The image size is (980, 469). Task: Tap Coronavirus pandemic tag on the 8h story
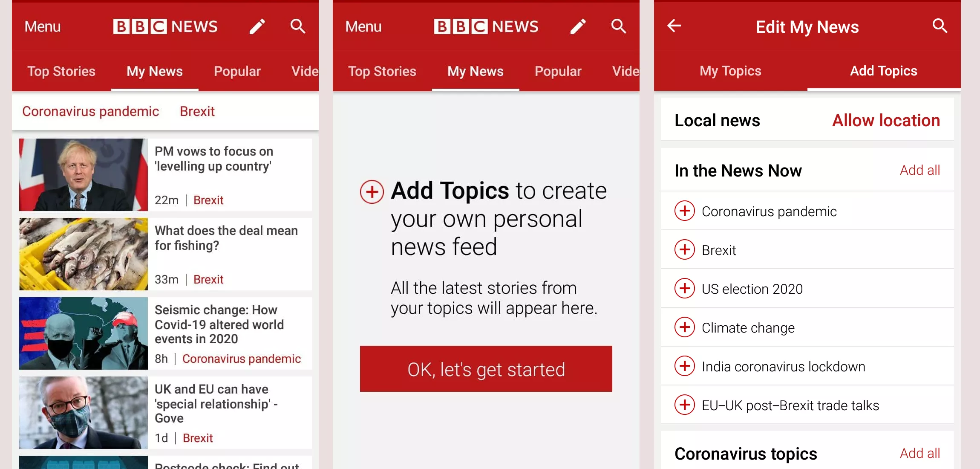[242, 359]
